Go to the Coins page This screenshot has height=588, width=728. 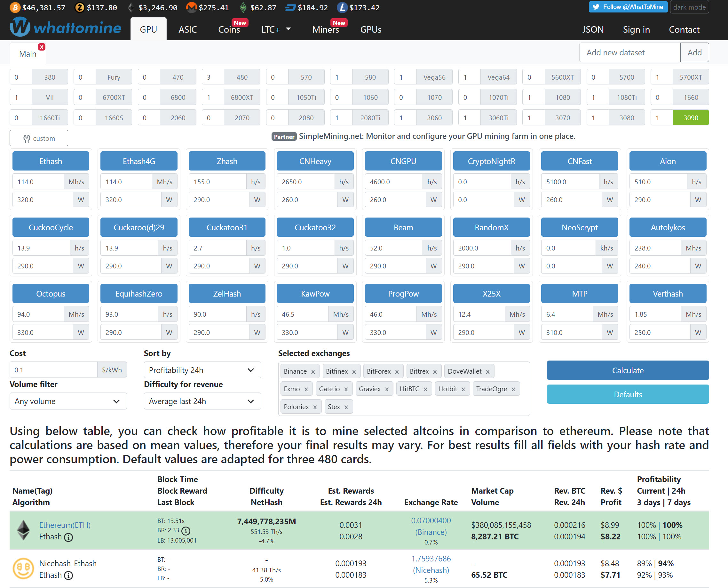point(229,29)
